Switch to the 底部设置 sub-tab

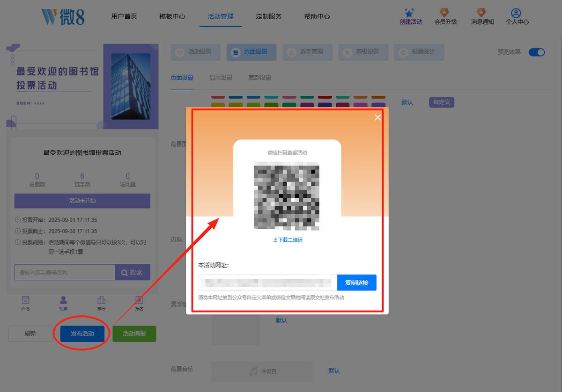[259, 78]
